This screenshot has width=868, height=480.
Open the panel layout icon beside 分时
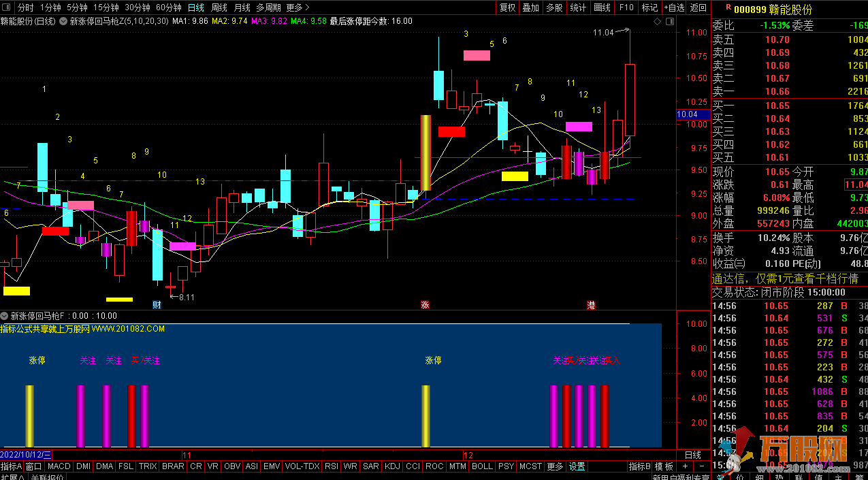[x=7, y=7]
